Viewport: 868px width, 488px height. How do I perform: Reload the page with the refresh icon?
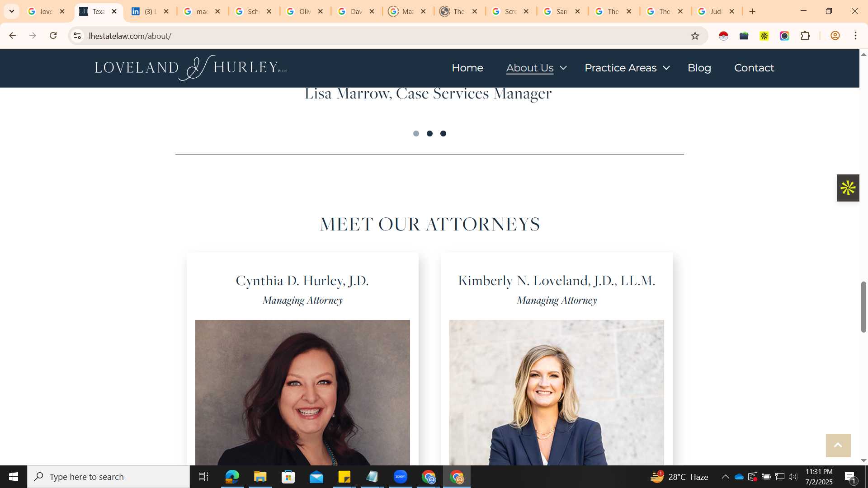pyautogui.click(x=53, y=36)
